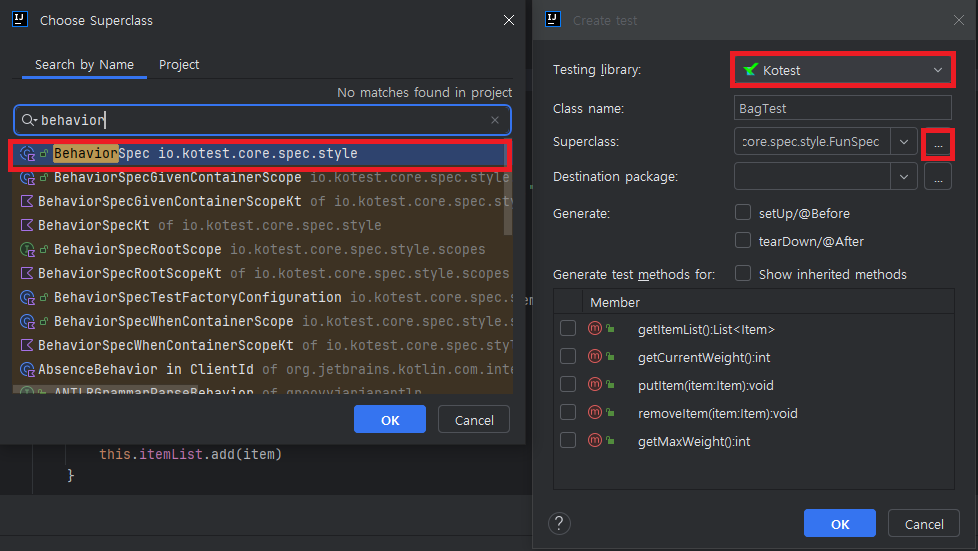Click the Kotlin file icon for BehaviorSpecWhenContainerScopeKt
Screen dimensions: 978x551
pyautogui.click(x=27, y=345)
